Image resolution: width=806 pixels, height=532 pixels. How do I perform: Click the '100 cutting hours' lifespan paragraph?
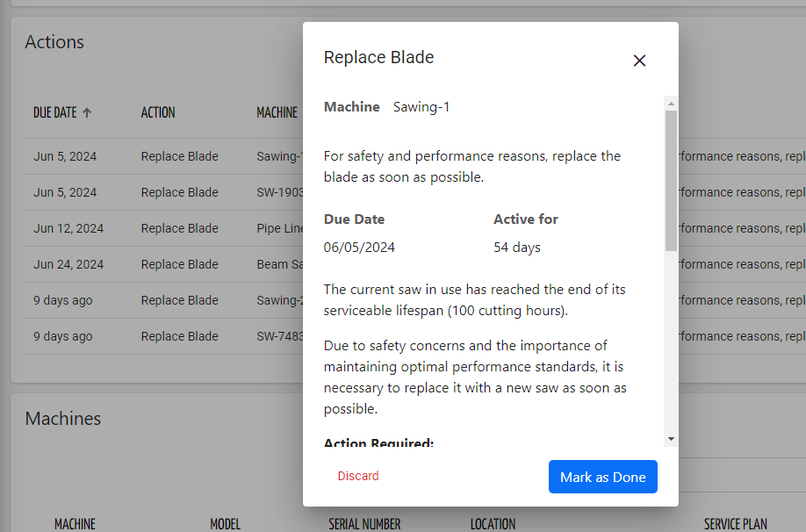(x=474, y=300)
